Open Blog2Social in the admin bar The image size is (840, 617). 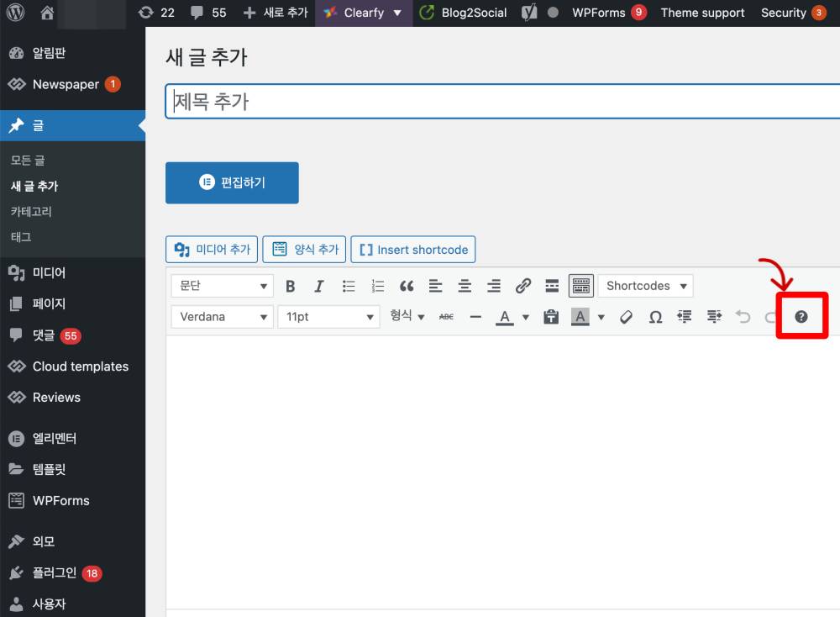(464, 13)
